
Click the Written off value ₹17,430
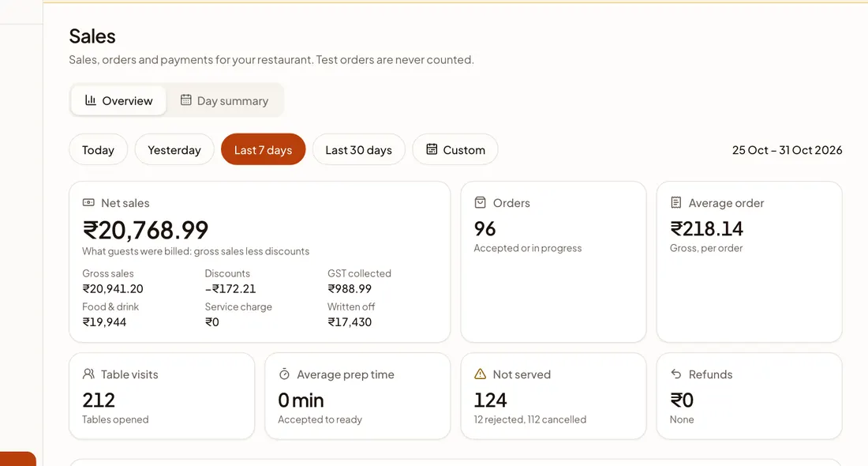(350, 322)
